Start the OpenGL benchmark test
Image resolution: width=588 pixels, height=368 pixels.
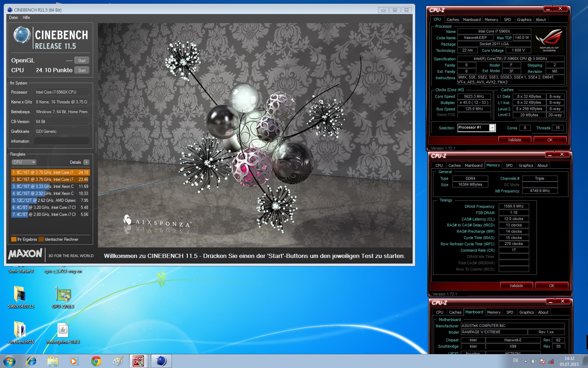tap(82, 61)
